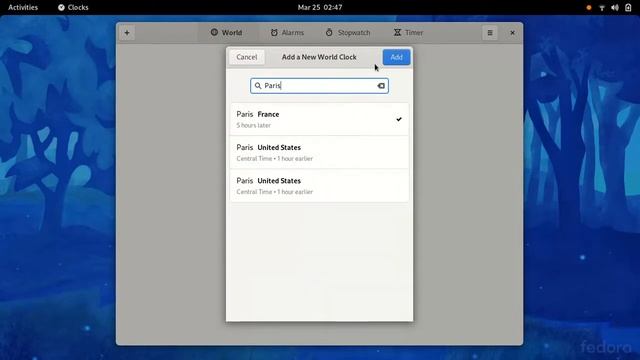Open the Clocks app menu in top bar
Viewport: 640px width, 360px height.
point(73,7)
